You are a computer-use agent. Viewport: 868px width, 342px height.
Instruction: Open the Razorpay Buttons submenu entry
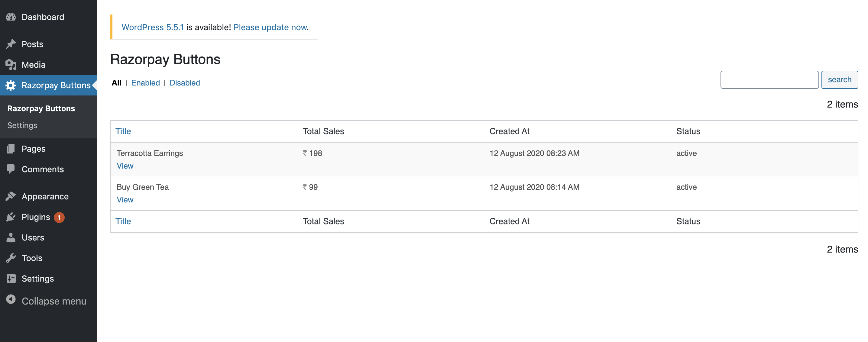click(x=41, y=108)
